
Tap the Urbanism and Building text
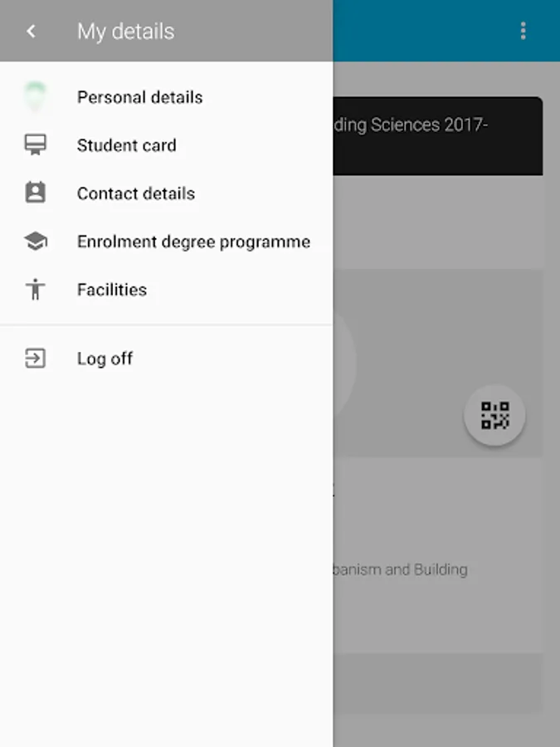400,569
